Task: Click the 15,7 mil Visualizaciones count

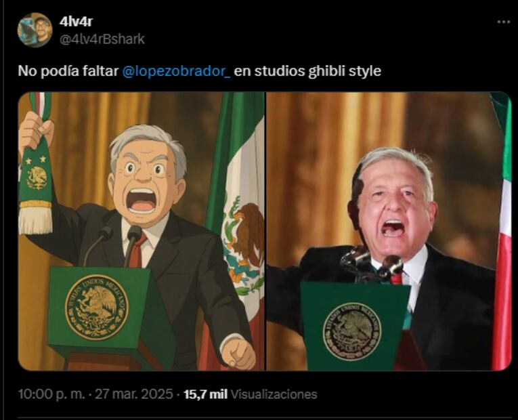Action: [x=251, y=394]
